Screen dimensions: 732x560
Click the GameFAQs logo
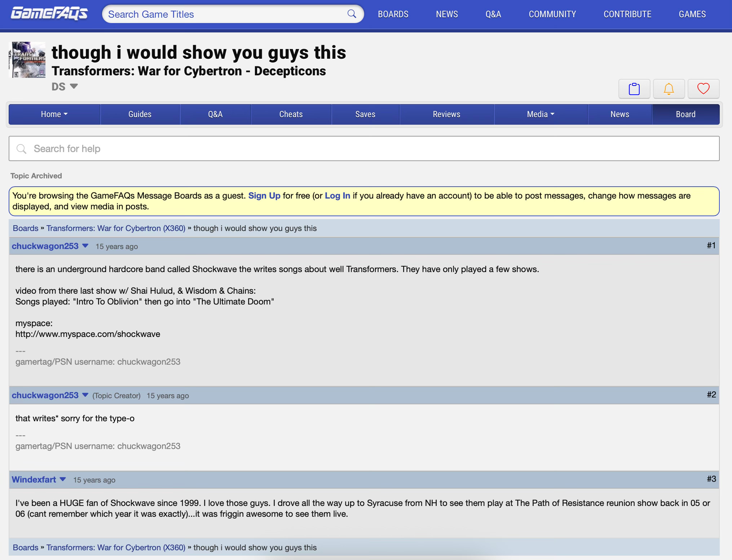coord(49,14)
